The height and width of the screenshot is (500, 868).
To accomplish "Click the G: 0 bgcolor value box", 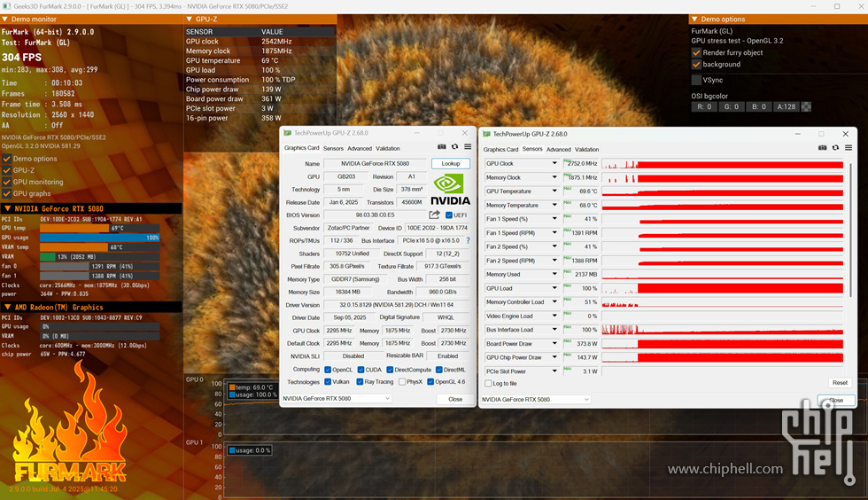I will (x=732, y=107).
